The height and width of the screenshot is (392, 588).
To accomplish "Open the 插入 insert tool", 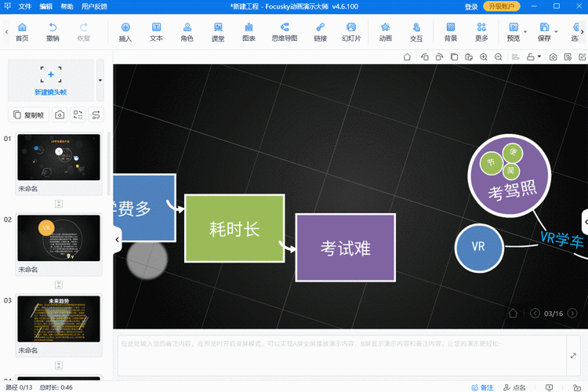I will pyautogui.click(x=125, y=32).
